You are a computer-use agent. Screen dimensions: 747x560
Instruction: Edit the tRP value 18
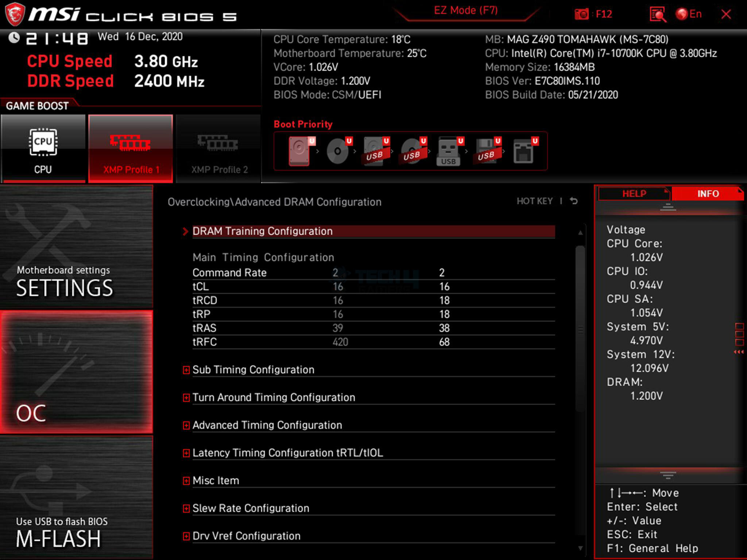pyautogui.click(x=444, y=314)
